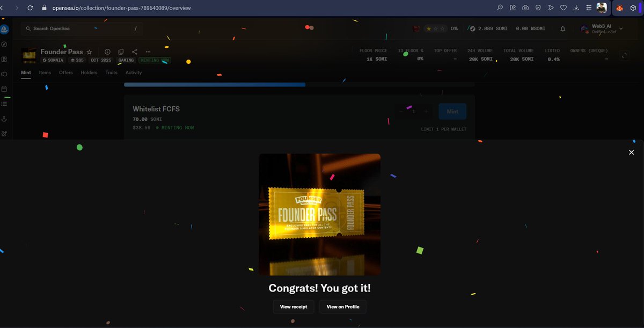The image size is (644, 328).
Task: Switch to the Mint tab
Action: (26, 72)
